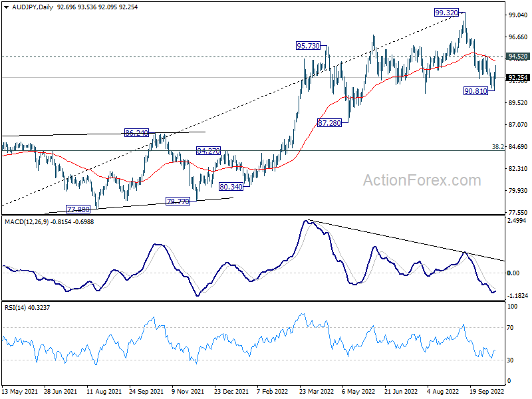Click the 90.810 low price label
The height and width of the screenshot is (399, 532).
[x=477, y=90]
